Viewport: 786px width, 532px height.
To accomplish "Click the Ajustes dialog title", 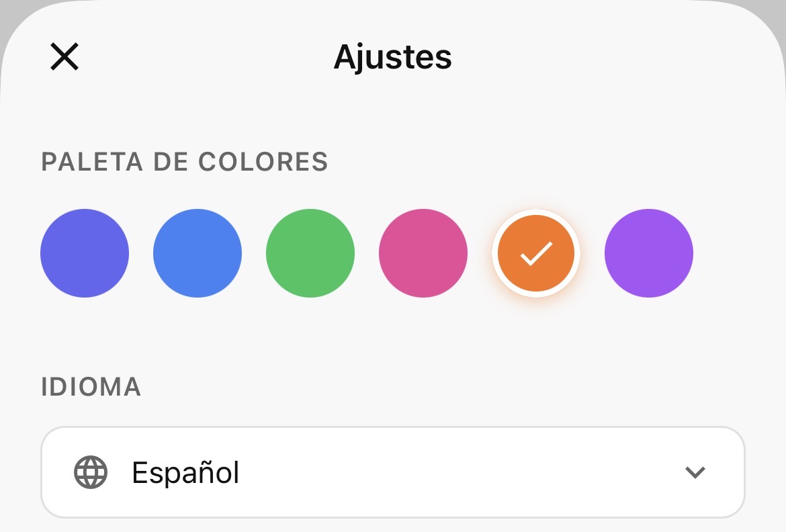I will 392,58.
